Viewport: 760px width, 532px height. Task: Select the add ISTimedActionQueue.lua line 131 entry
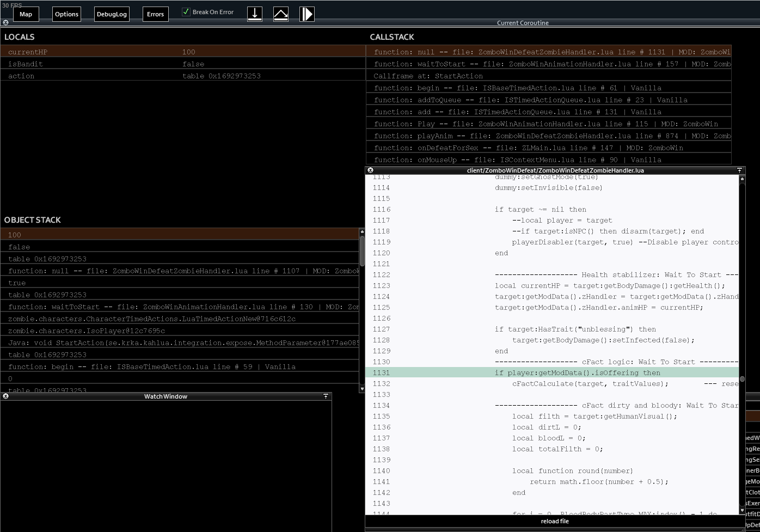click(x=549, y=112)
